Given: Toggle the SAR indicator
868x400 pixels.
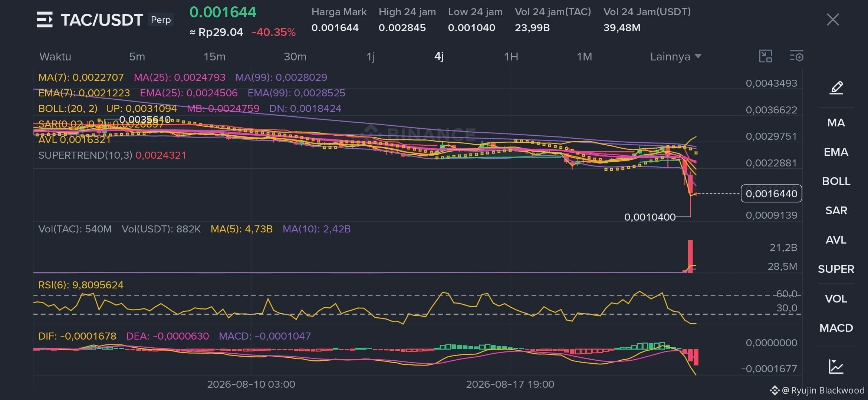Looking at the screenshot, I should point(836,211).
